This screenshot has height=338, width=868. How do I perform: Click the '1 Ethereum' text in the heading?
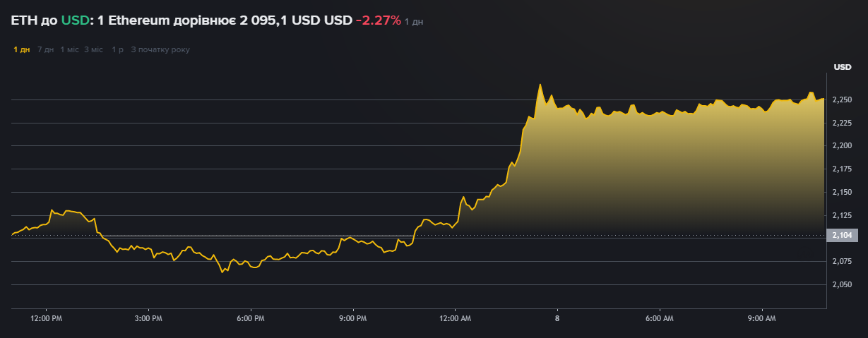click(x=131, y=20)
